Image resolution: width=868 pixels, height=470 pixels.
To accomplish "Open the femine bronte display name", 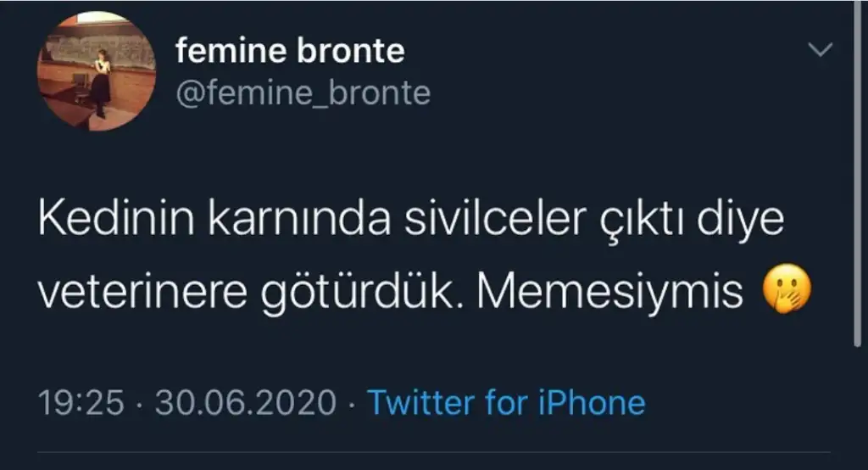I will pyautogui.click(x=290, y=50).
